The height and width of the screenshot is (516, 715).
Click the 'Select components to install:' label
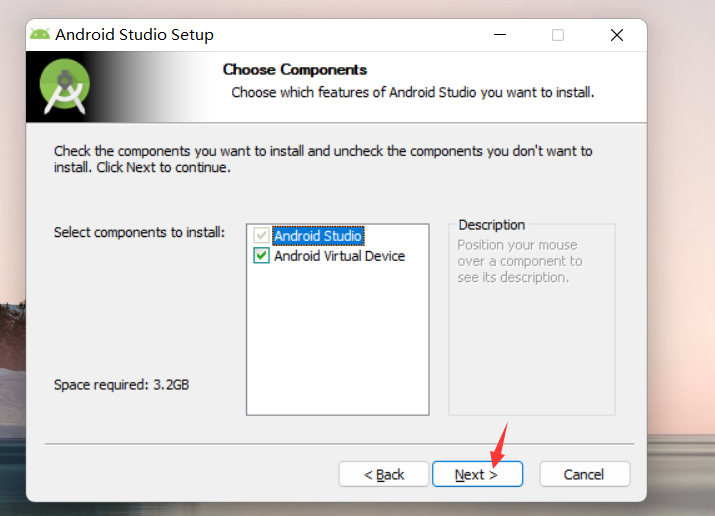coord(140,232)
